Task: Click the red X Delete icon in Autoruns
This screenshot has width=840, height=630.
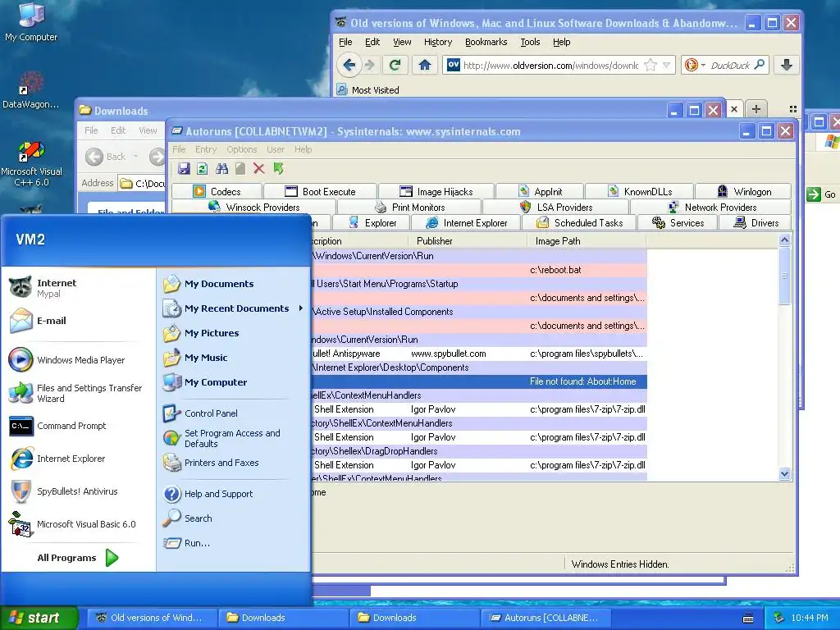Action: 258,169
